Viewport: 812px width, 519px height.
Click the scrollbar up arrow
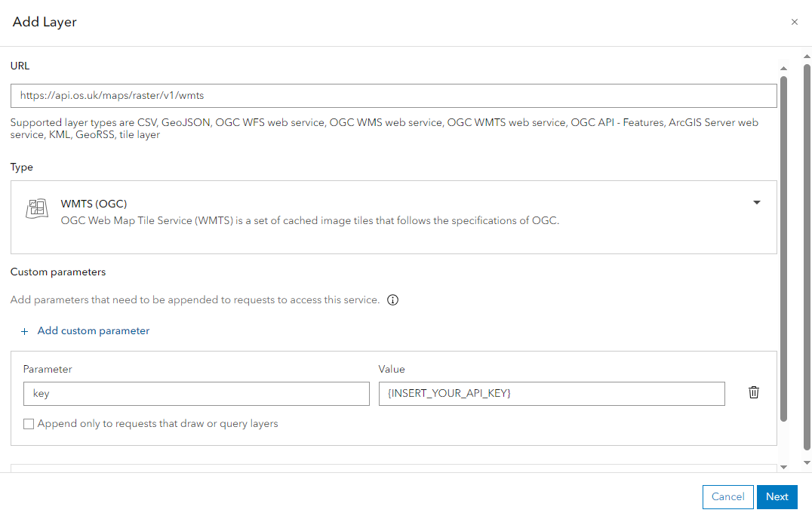pos(783,68)
